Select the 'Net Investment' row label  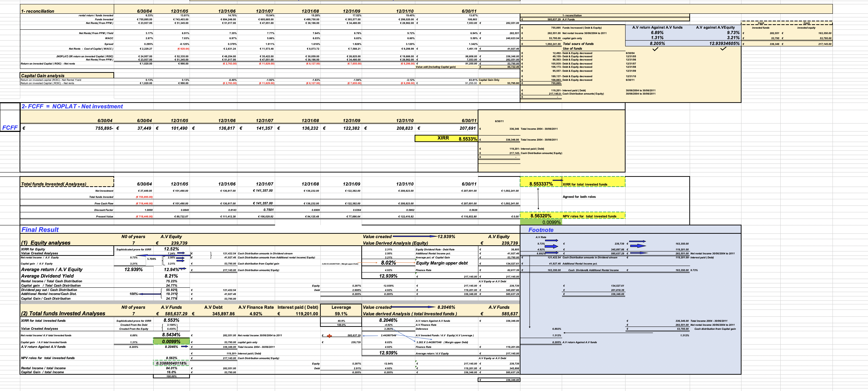tap(104, 191)
